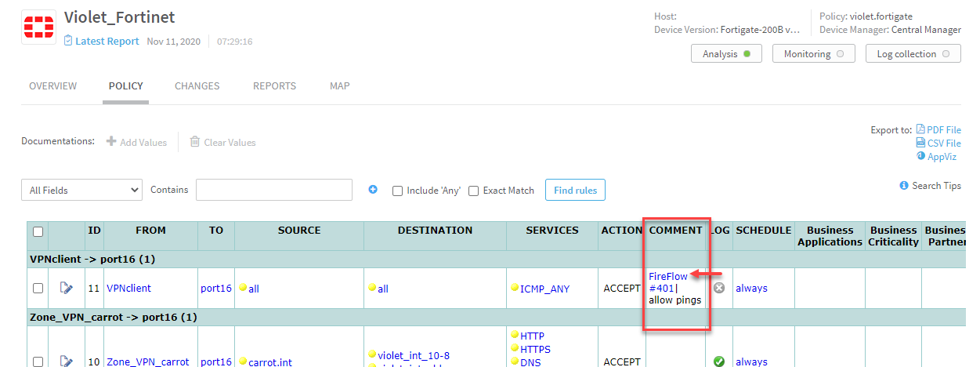Image resolution: width=980 pixels, height=367 pixels.
Task: Enable the Include 'Any' checkbox
Action: [397, 191]
